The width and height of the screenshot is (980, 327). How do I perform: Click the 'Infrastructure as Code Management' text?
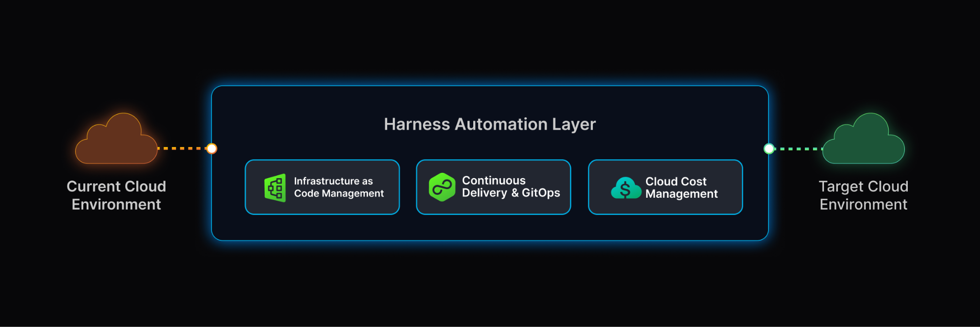click(339, 187)
